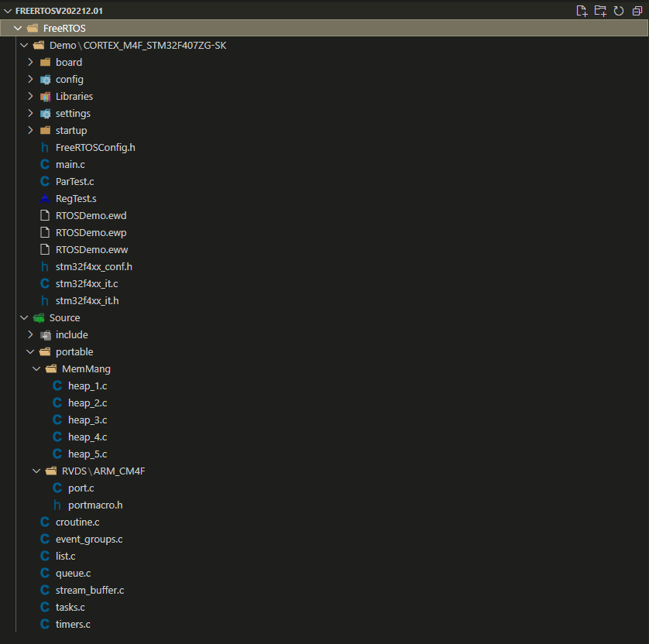Click the New File icon
This screenshot has height=644, width=649.
[x=582, y=11]
